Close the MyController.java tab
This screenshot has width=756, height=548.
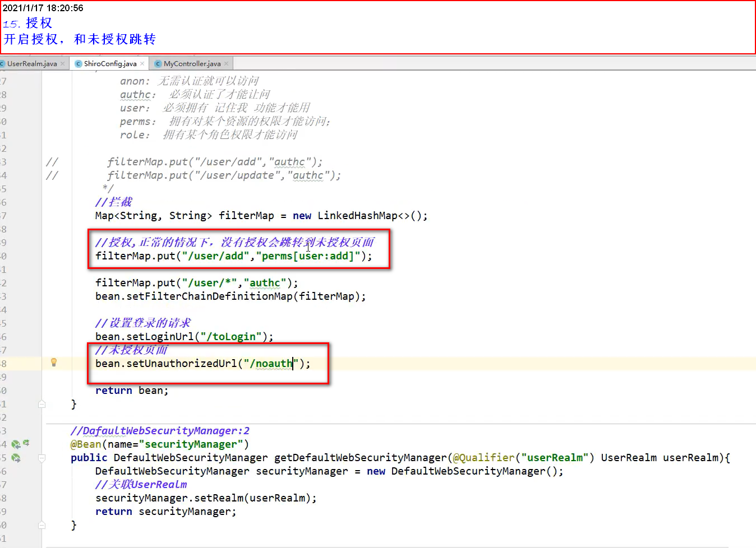click(x=226, y=64)
